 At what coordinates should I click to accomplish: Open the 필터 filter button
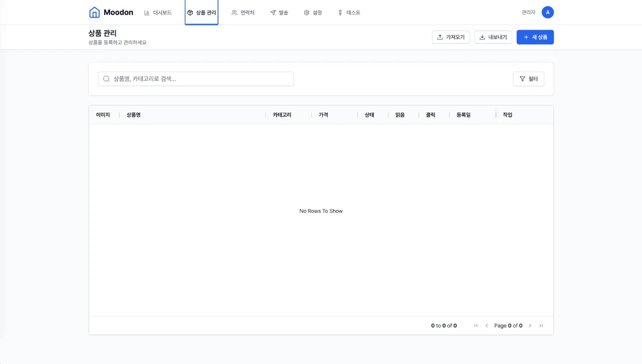[x=529, y=79]
